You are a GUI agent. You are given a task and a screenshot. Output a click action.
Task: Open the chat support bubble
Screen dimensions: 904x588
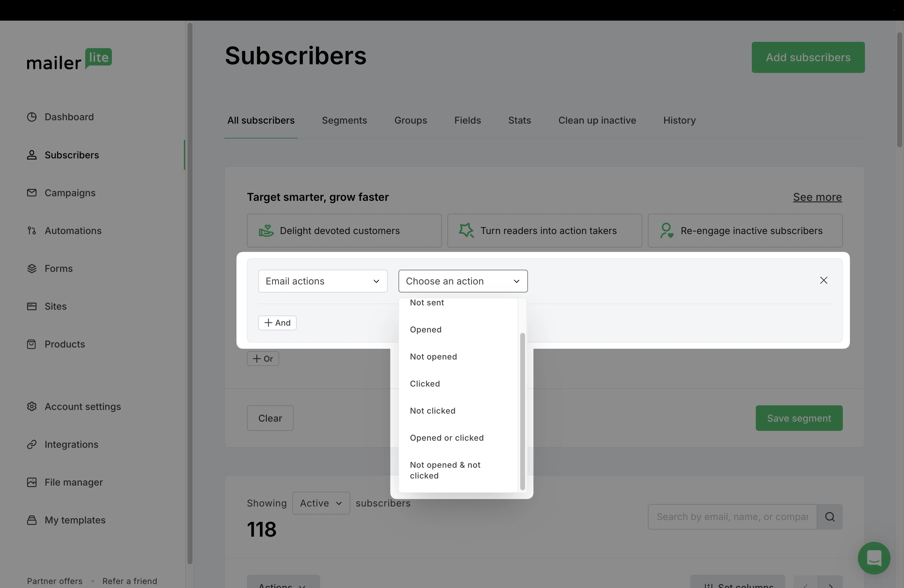874,558
